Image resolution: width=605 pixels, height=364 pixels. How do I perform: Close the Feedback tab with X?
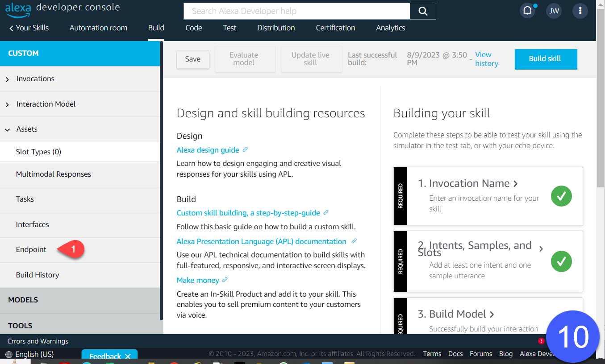tap(128, 356)
